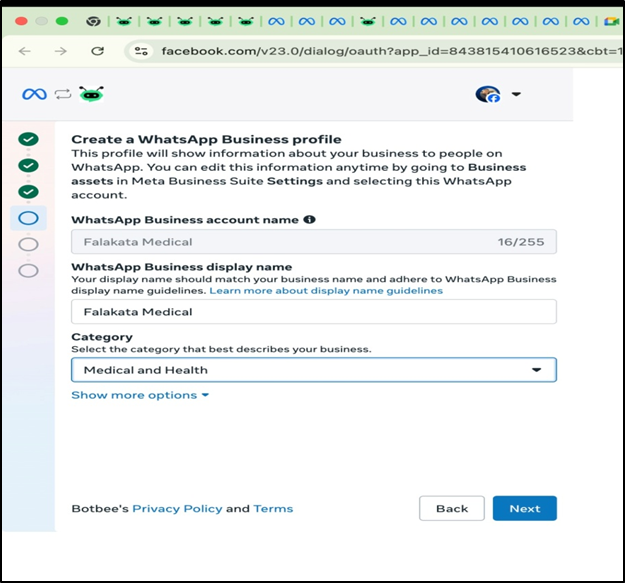Click the Botbee robot logo in header
This screenshot has width=625, height=583.
(x=92, y=94)
